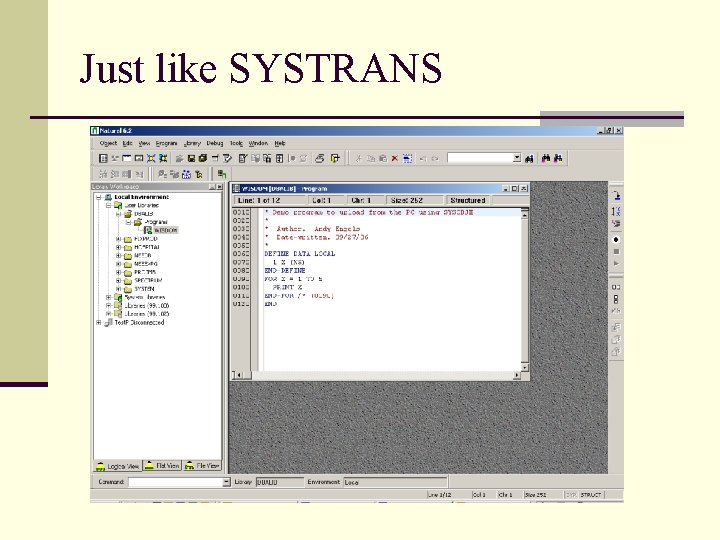Viewport: 720px width, 540px height.
Task: Collapse the Programs folder node
Action: [x=129, y=222]
